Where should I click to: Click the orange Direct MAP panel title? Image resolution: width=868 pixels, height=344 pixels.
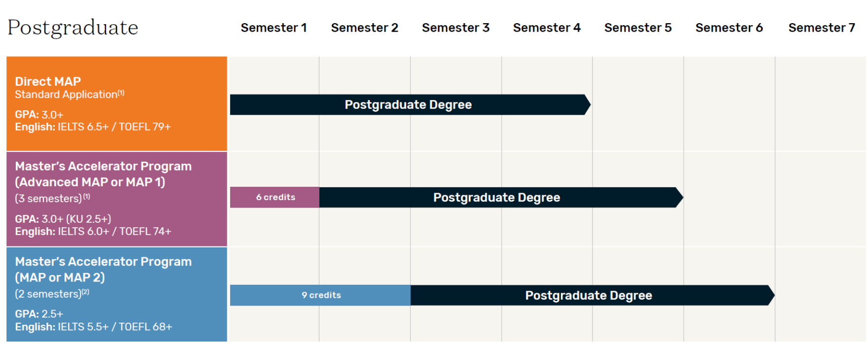pos(48,81)
